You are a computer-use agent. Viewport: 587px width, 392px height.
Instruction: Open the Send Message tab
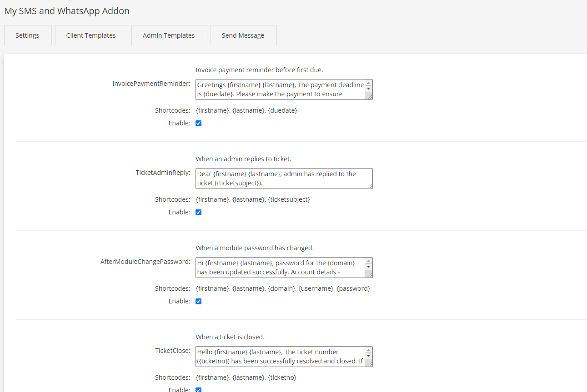(x=243, y=35)
